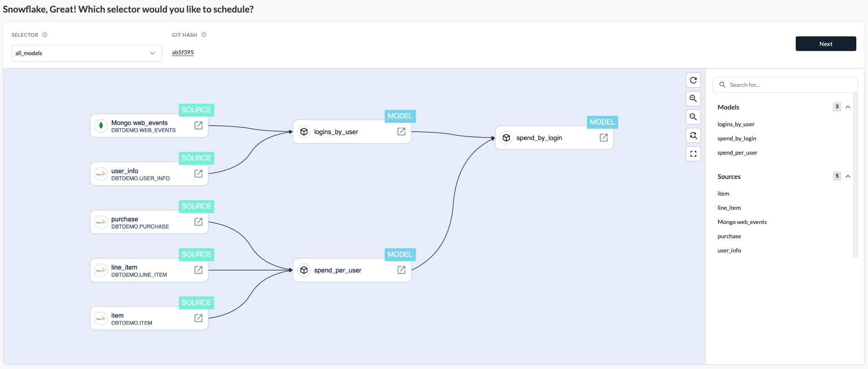Open the ab5f395 git hash link
Screen dimensions: 868x369
coord(183,52)
